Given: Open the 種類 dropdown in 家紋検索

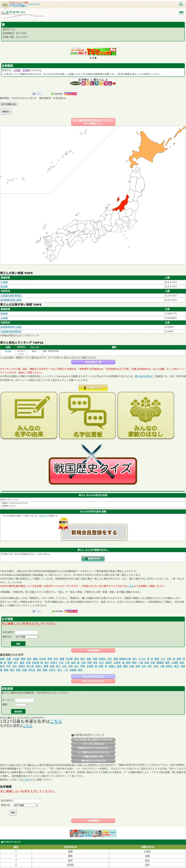Looking at the screenshot, I should [22, 705].
